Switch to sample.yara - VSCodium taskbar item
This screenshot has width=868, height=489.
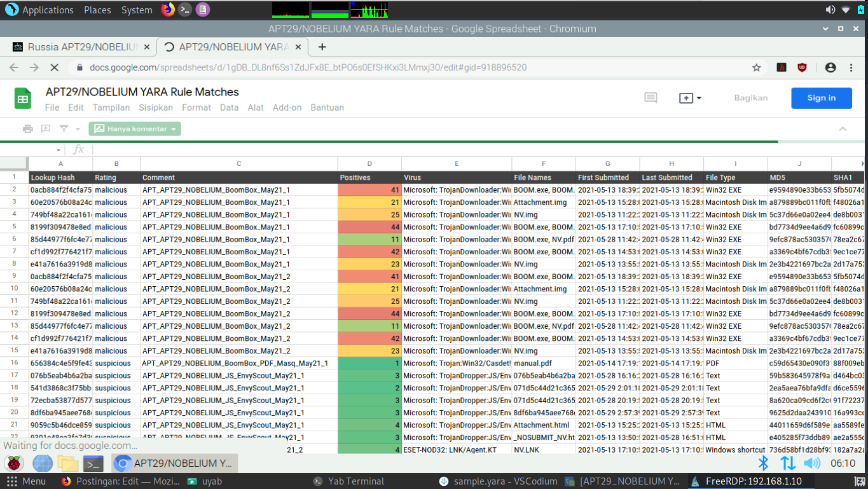(x=498, y=481)
